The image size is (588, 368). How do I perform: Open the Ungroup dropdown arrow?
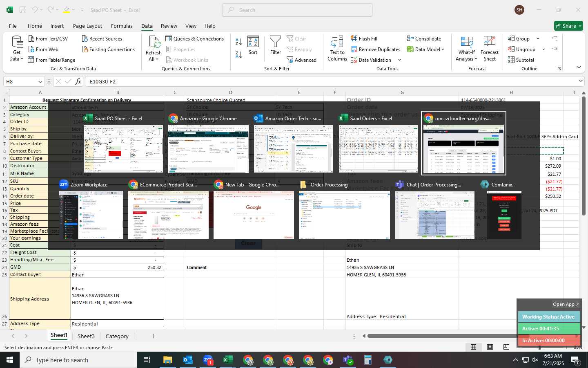click(543, 49)
